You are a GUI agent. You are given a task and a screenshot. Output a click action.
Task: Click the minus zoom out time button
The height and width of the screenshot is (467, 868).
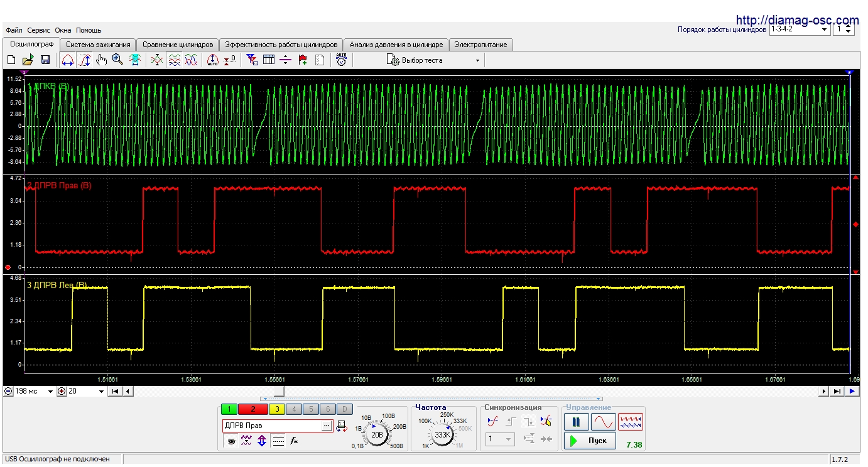pyautogui.click(x=8, y=391)
